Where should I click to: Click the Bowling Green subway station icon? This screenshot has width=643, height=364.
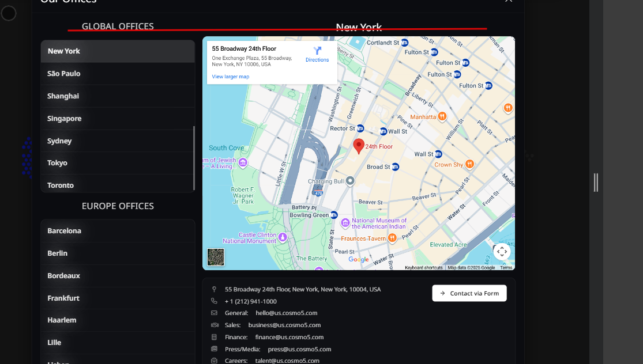point(334,215)
